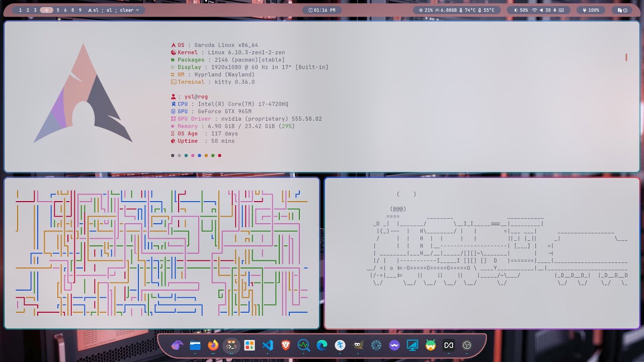Open Firefox from the dock
The image size is (644, 362).
(x=213, y=345)
